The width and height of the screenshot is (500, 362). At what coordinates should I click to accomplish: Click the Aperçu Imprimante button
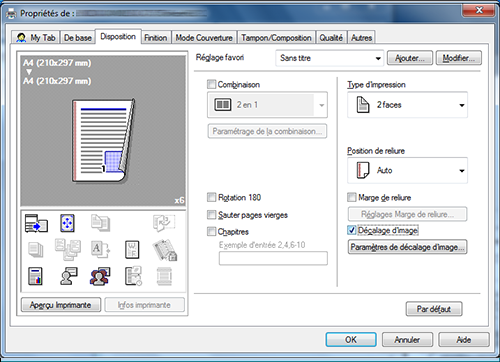61,305
